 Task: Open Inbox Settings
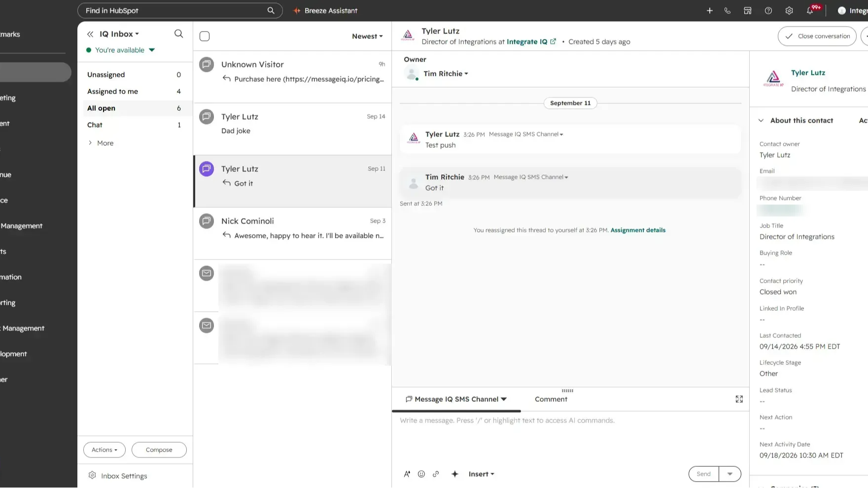(118, 476)
